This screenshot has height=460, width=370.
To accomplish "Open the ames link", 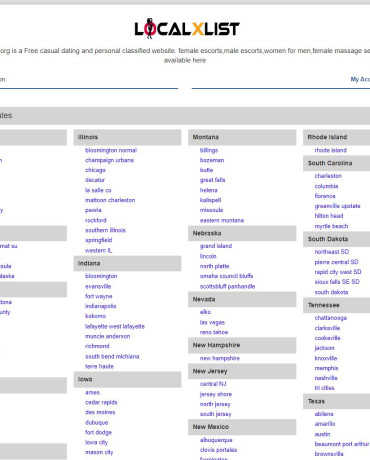I will click(92, 393).
